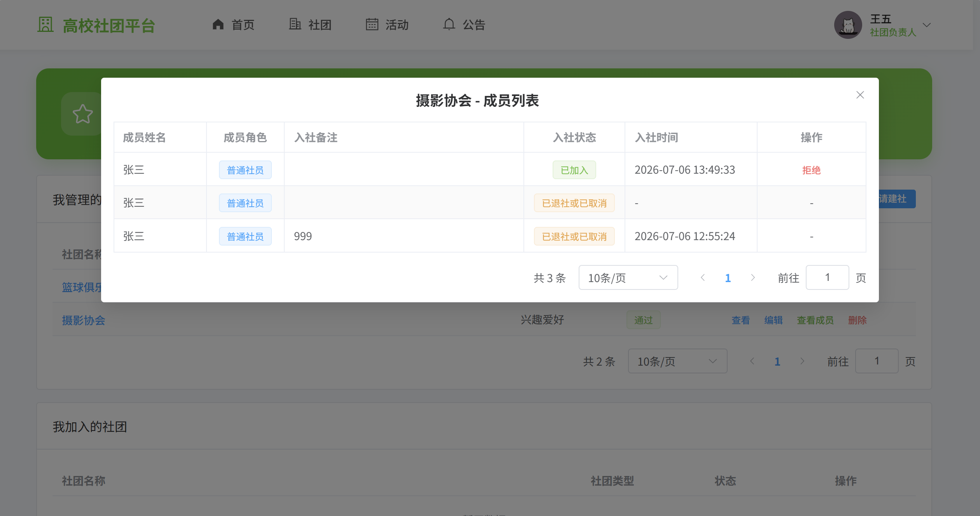Expand the user menu chevron beside 王五
The height and width of the screenshot is (516, 980).
927,25
